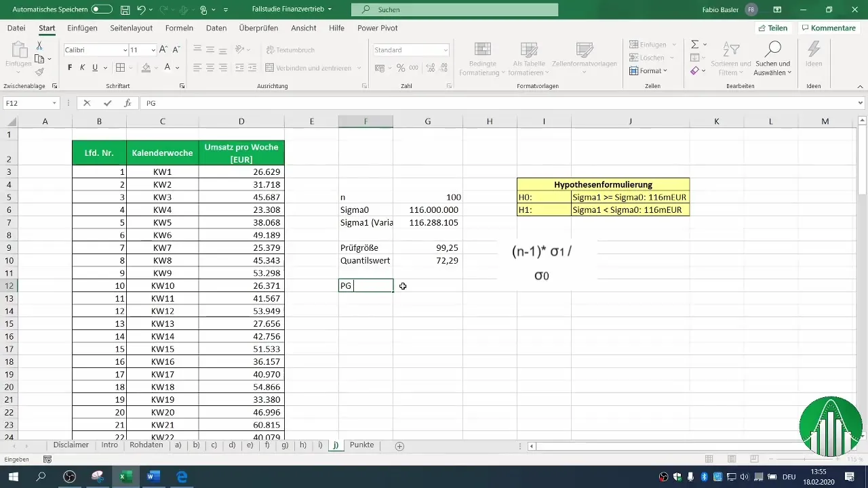Select the Prüfgröße label cell

(366, 248)
